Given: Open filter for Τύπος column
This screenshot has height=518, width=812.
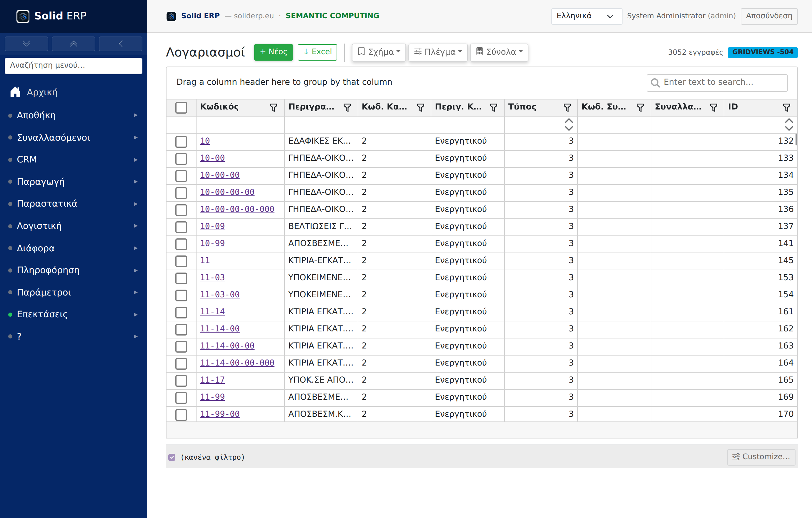Looking at the screenshot, I should pos(567,108).
